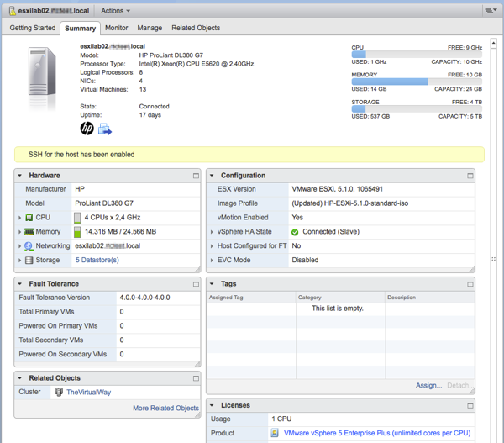Collapse the Fault Tolerance panel
The image size is (504, 443).
click(x=20, y=284)
